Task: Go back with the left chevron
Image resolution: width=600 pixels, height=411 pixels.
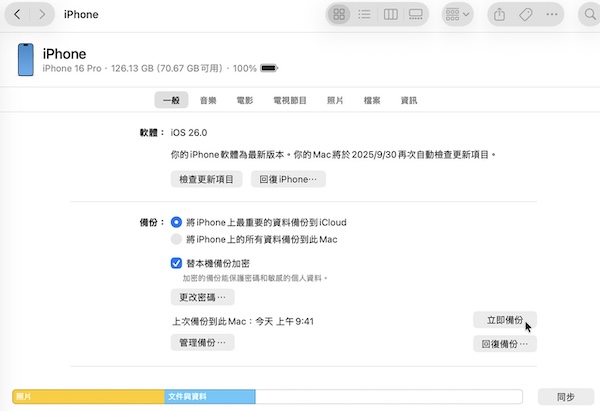Action: [17, 15]
